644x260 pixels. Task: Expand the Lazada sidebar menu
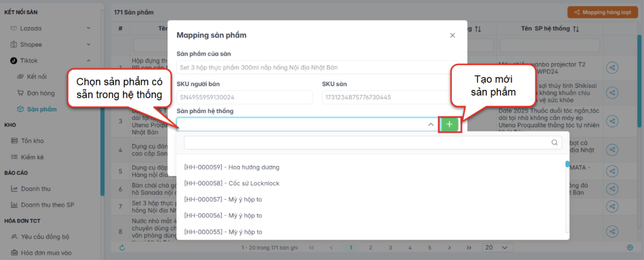click(x=89, y=28)
